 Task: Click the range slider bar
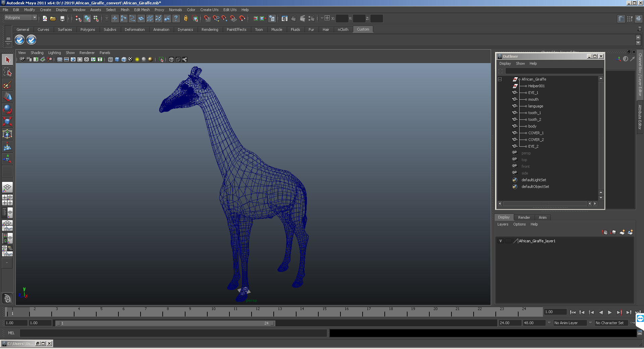click(x=165, y=323)
